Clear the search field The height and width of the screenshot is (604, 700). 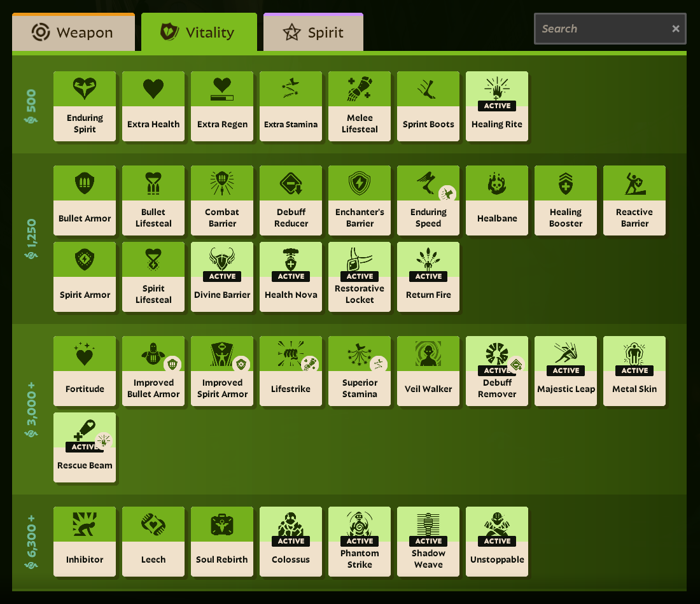coord(676,28)
